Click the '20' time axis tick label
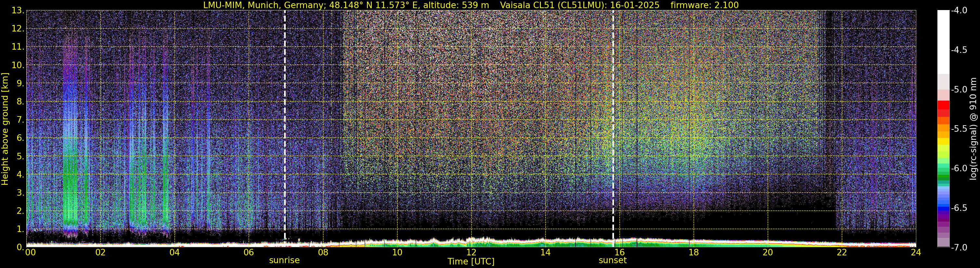The image size is (980, 268). (768, 252)
